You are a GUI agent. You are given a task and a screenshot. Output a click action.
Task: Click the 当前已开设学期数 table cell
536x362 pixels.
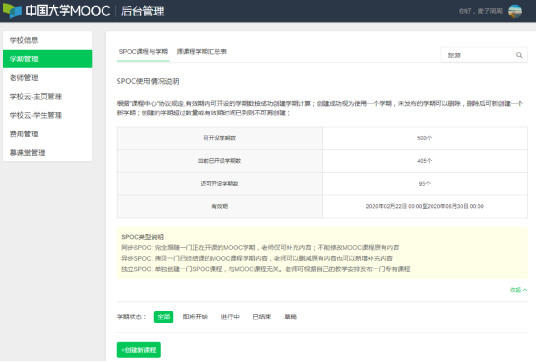point(219,161)
